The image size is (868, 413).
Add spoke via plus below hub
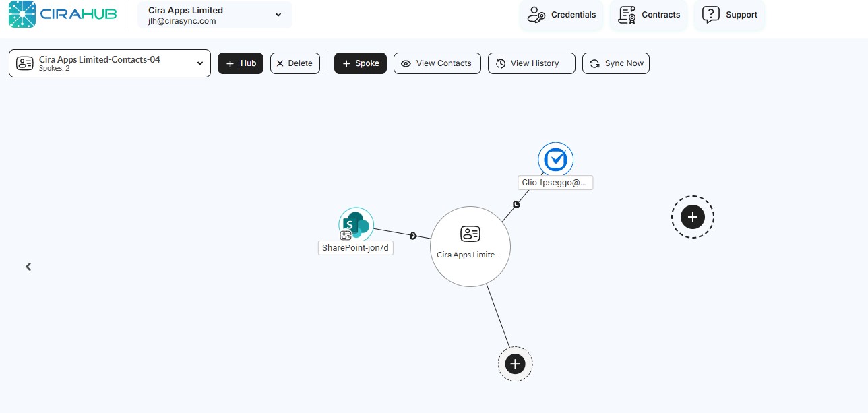click(515, 364)
